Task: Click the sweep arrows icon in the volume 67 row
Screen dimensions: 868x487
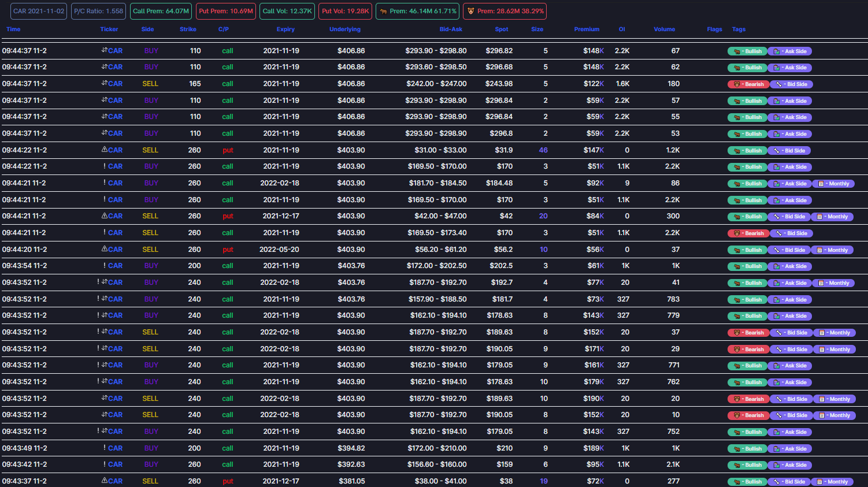Action: [105, 50]
